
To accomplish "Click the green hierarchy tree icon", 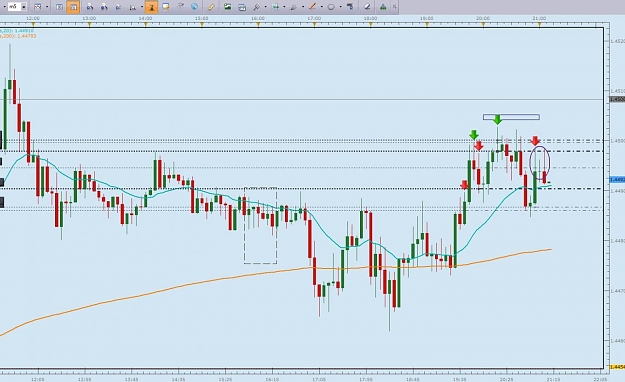I will click(383, 7).
